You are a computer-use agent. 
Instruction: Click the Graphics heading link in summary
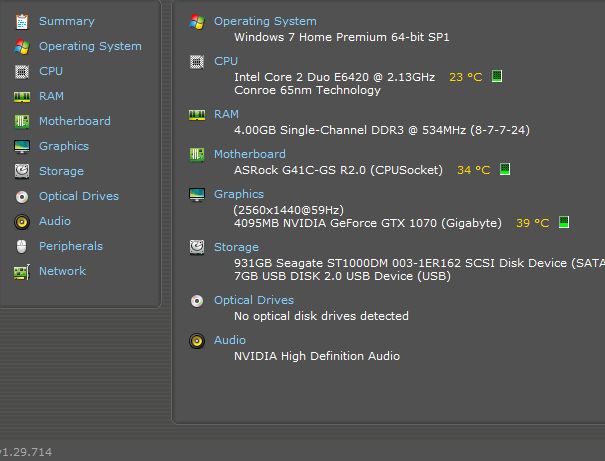coord(239,194)
